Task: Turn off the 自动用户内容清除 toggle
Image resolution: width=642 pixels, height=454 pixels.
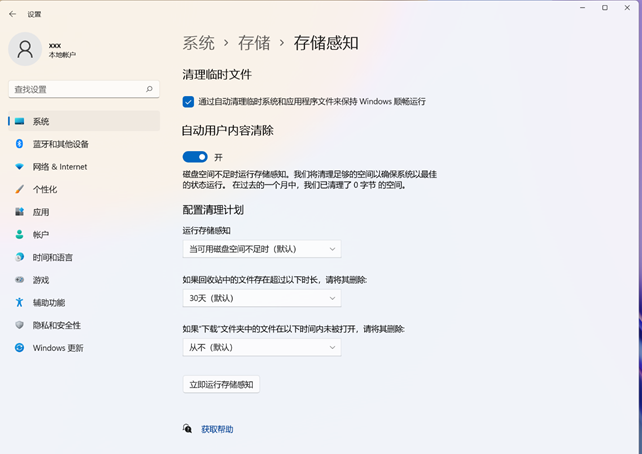Action: point(195,157)
